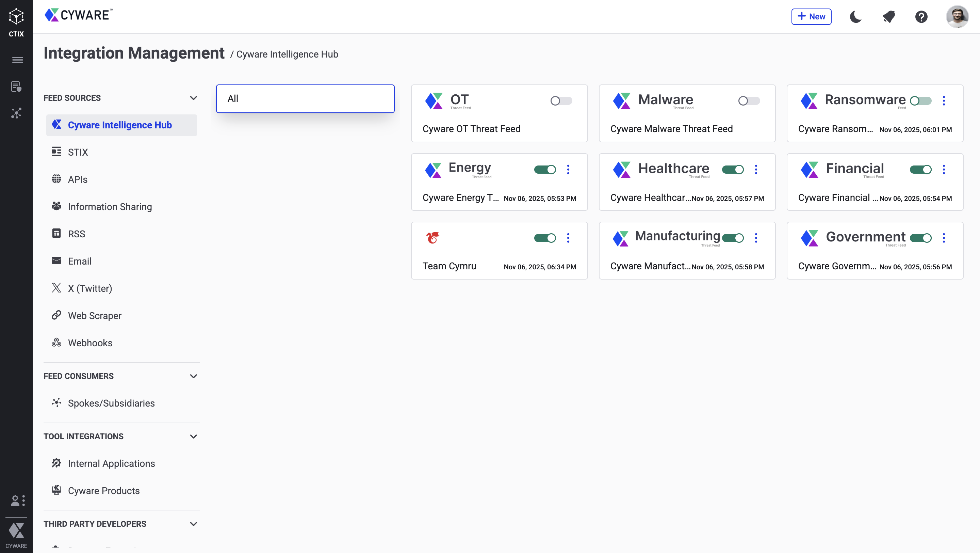Open the Web Scraper menu item
980x553 pixels.
click(94, 316)
